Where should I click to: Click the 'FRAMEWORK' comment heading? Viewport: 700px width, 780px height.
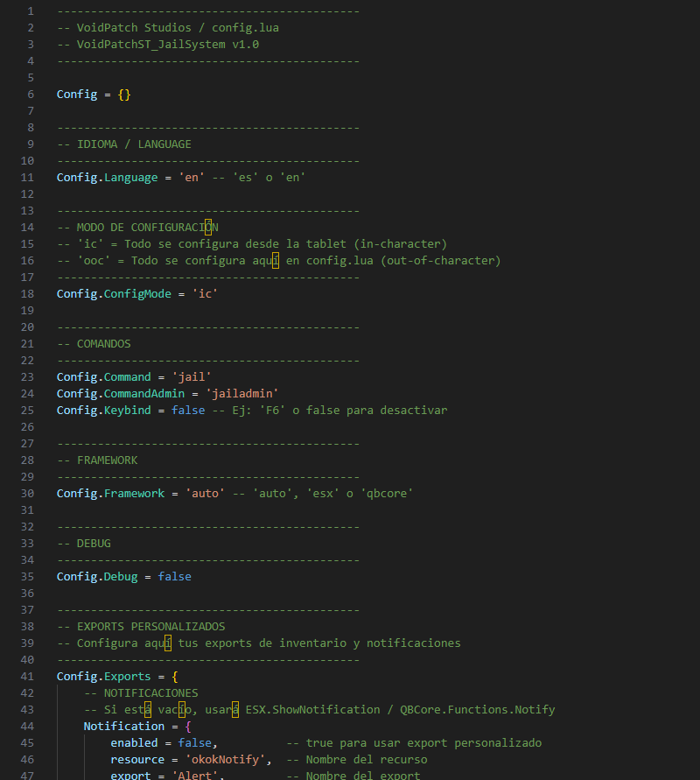pos(97,460)
